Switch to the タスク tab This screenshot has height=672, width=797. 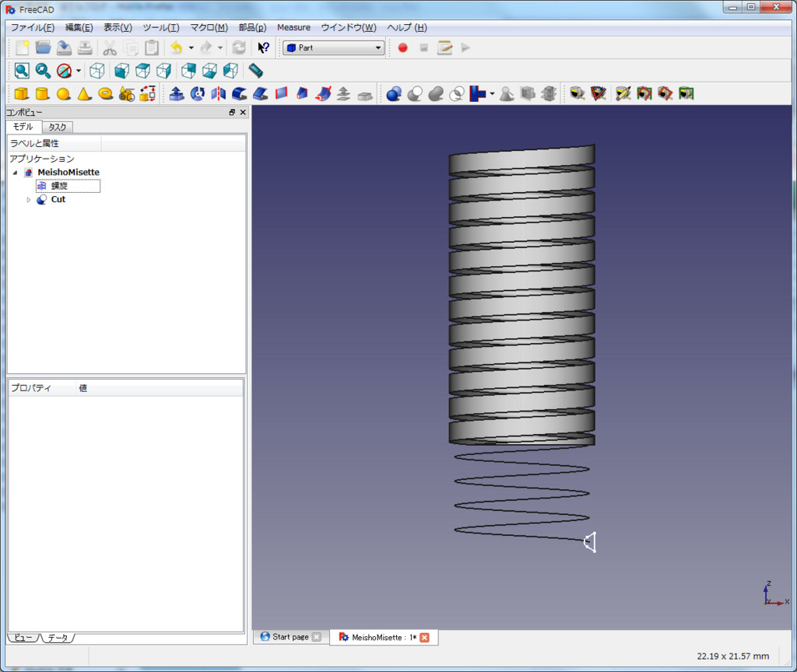58,127
